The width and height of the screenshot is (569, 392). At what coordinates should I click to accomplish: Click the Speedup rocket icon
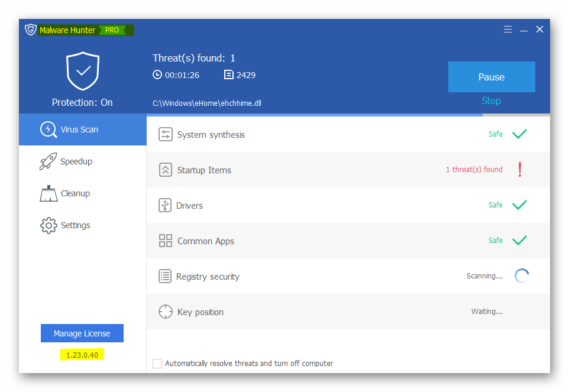pyautogui.click(x=48, y=161)
